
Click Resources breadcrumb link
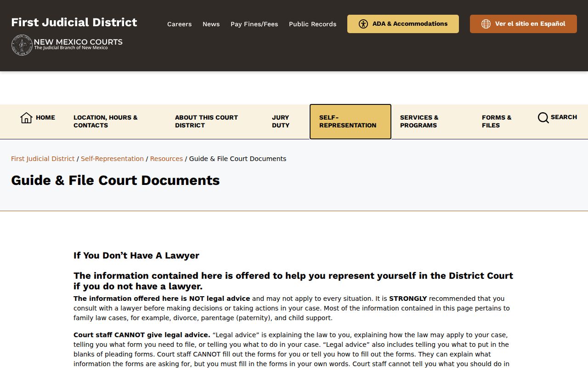[x=166, y=159]
